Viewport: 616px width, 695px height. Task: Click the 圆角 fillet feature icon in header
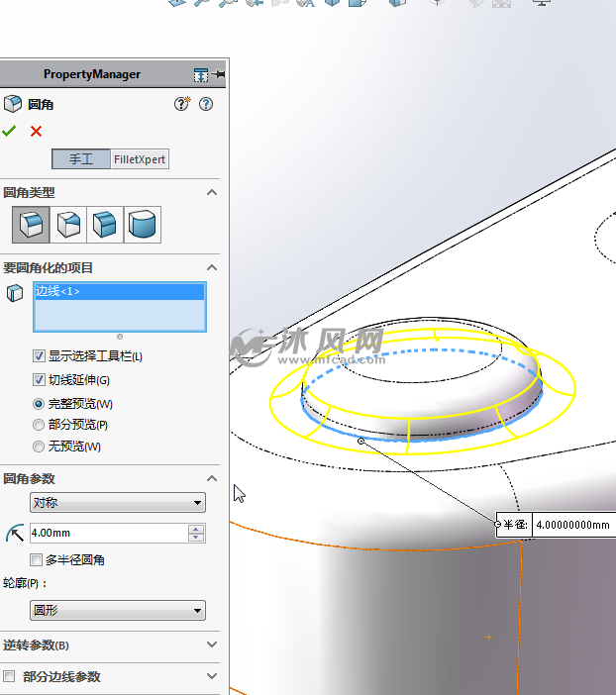[x=13, y=104]
